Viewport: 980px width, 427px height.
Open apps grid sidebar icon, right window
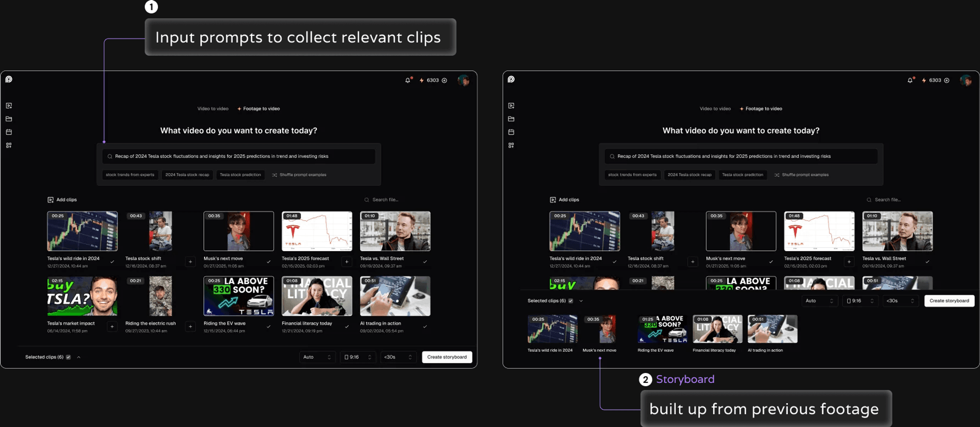pyautogui.click(x=511, y=145)
